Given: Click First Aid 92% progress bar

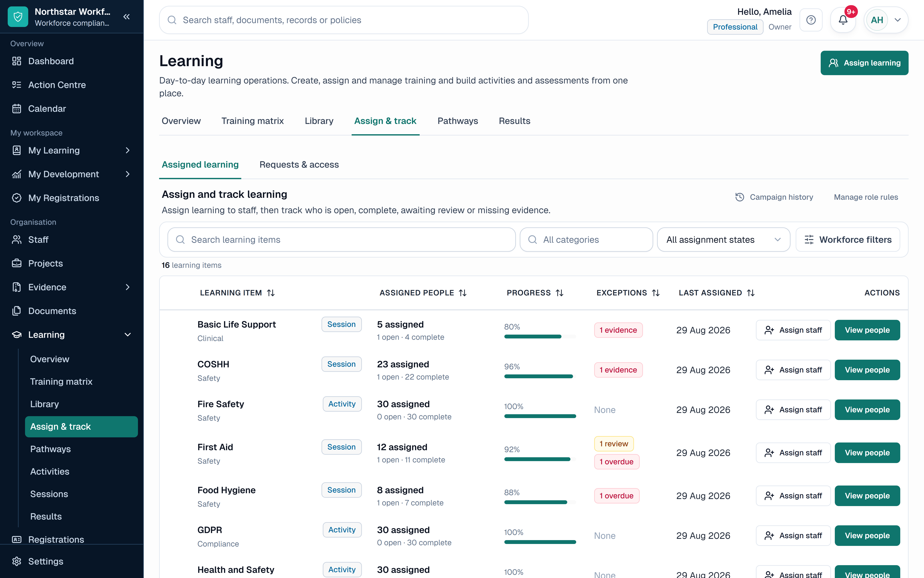Looking at the screenshot, I should (540, 459).
